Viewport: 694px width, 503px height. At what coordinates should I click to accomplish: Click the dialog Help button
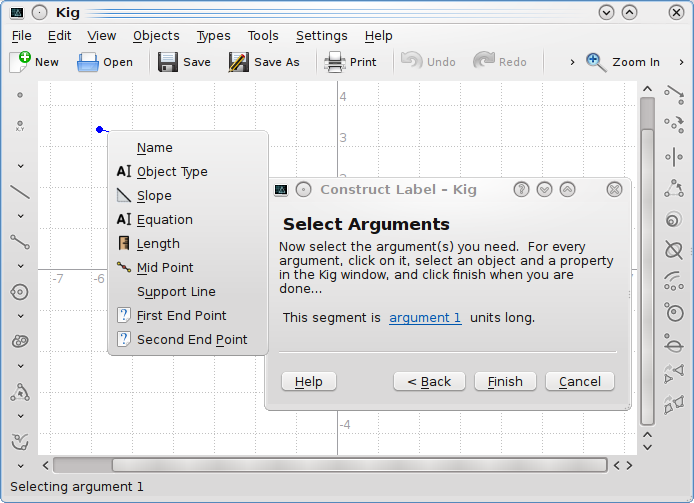pyautogui.click(x=308, y=382)
